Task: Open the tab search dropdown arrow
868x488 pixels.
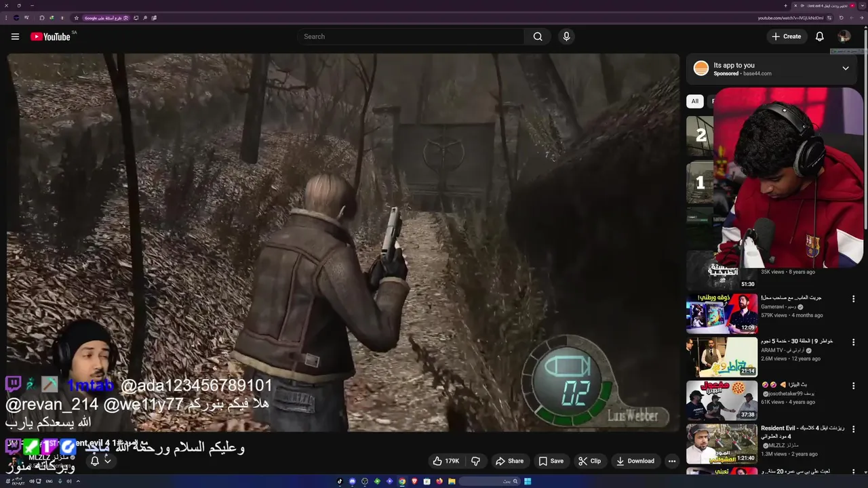Action: [862, 5]
